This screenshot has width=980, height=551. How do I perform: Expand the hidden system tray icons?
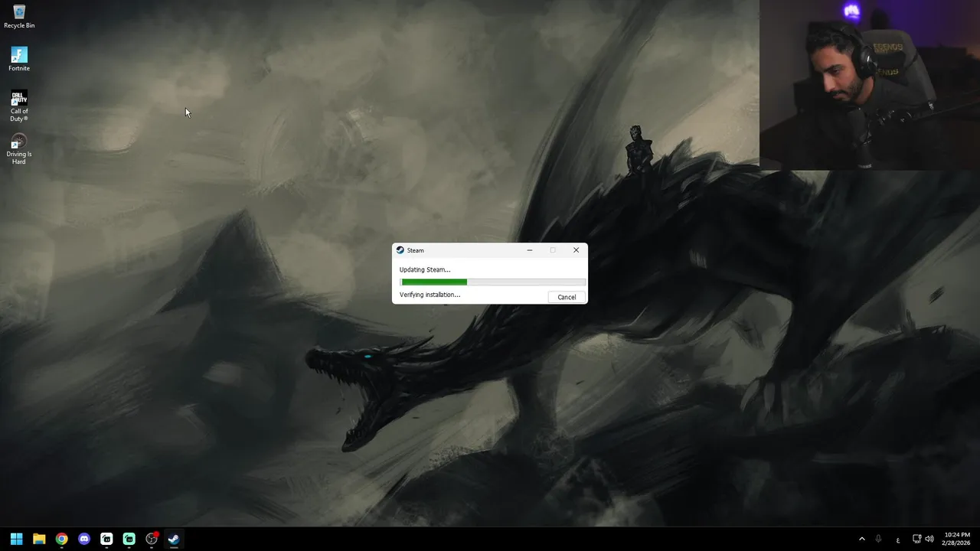tap(861, 539)
